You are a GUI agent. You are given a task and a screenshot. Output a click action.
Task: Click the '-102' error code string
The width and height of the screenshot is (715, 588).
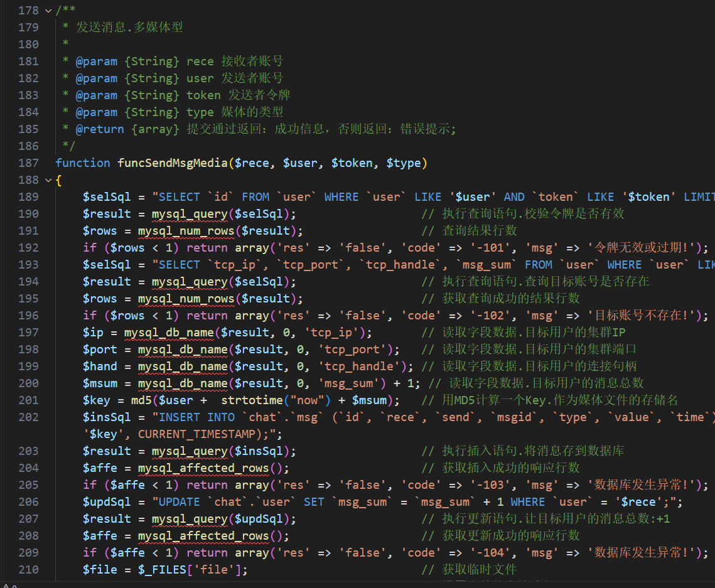[x=490, y=316]
